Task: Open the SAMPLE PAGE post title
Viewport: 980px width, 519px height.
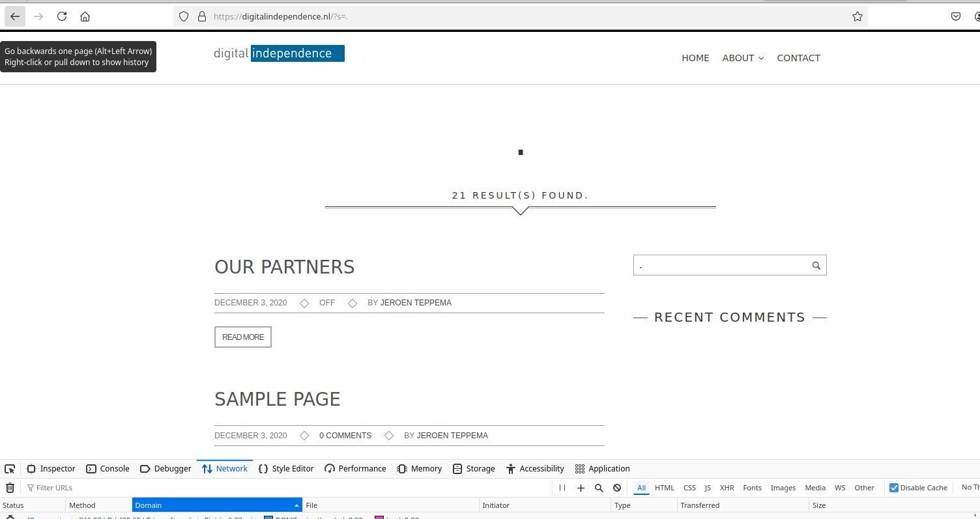Action: tap(277, 399)
